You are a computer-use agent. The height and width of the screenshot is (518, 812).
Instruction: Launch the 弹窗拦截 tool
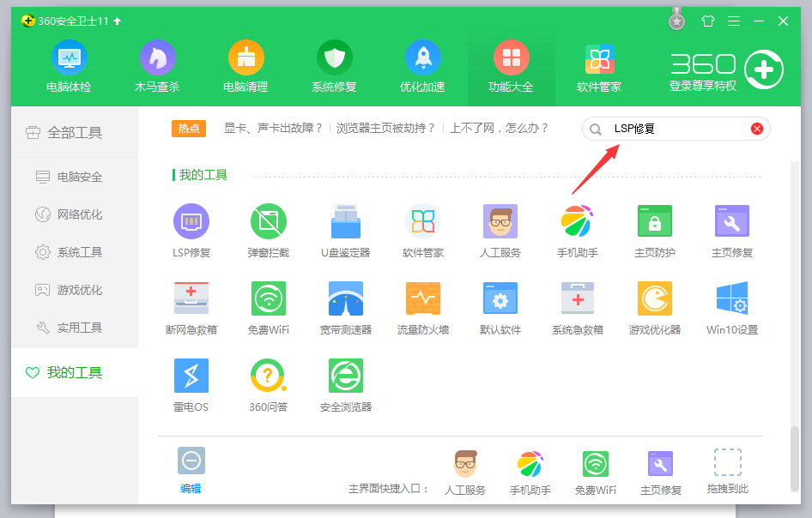click(269, 231)
